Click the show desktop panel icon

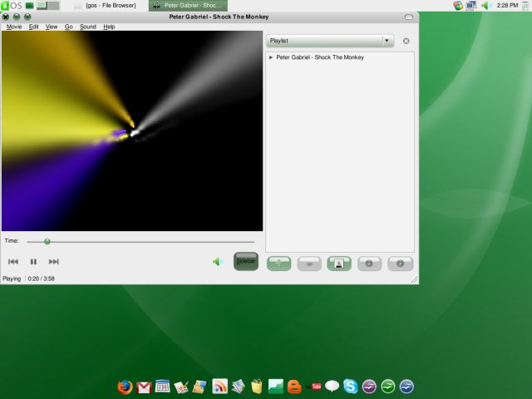click(x=30, y=6)
